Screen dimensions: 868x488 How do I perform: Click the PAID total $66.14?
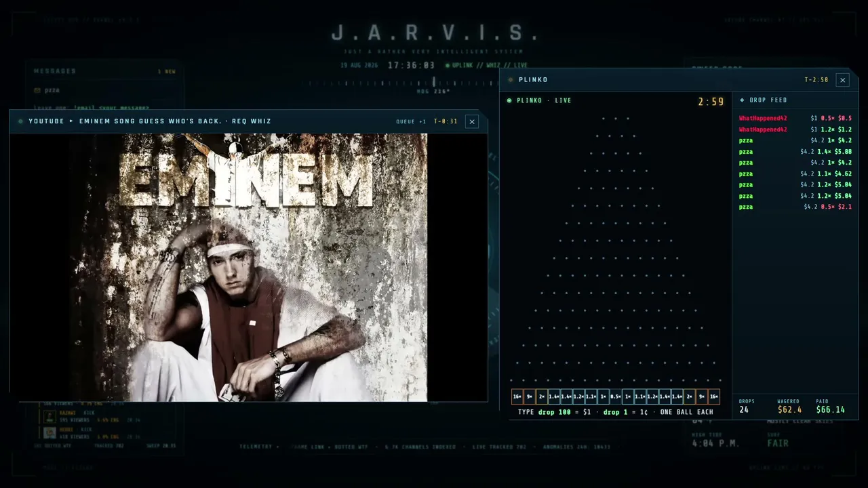click(831, 409)
